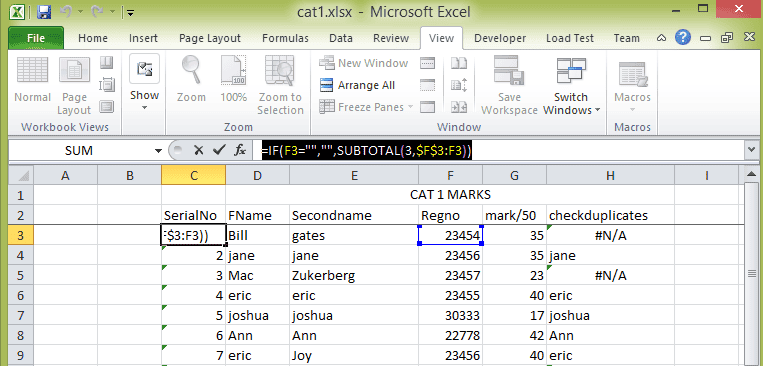Click the Regno cell with 30333

pos(451,315)
